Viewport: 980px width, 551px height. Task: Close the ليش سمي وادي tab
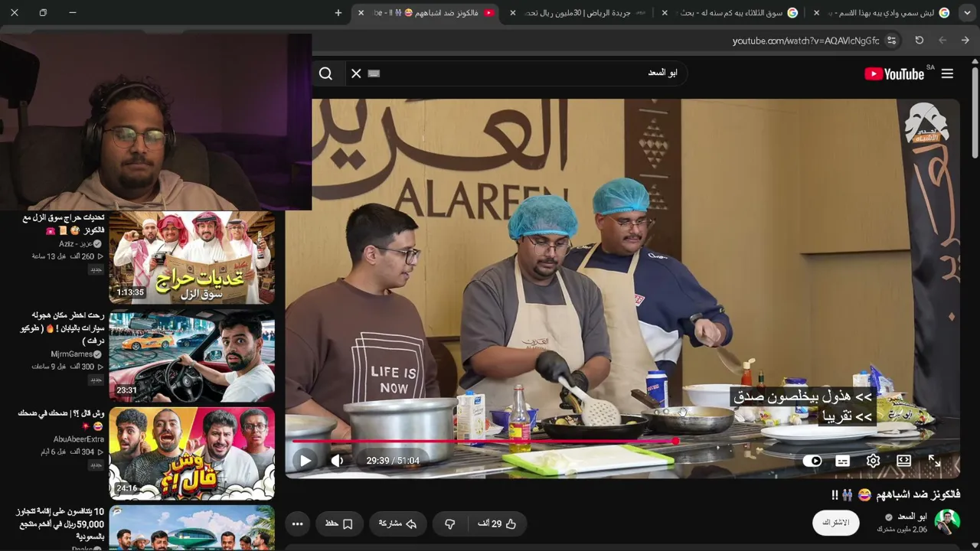click(816, 13)
